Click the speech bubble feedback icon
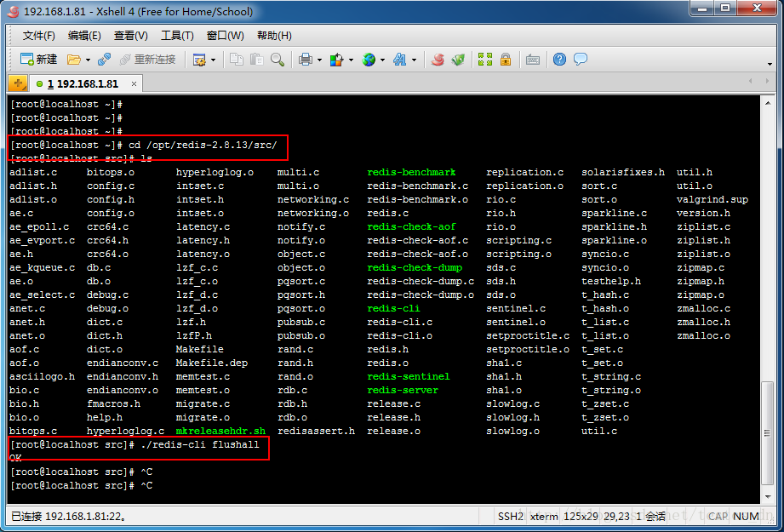784x532 pixels. click(581, 60)
